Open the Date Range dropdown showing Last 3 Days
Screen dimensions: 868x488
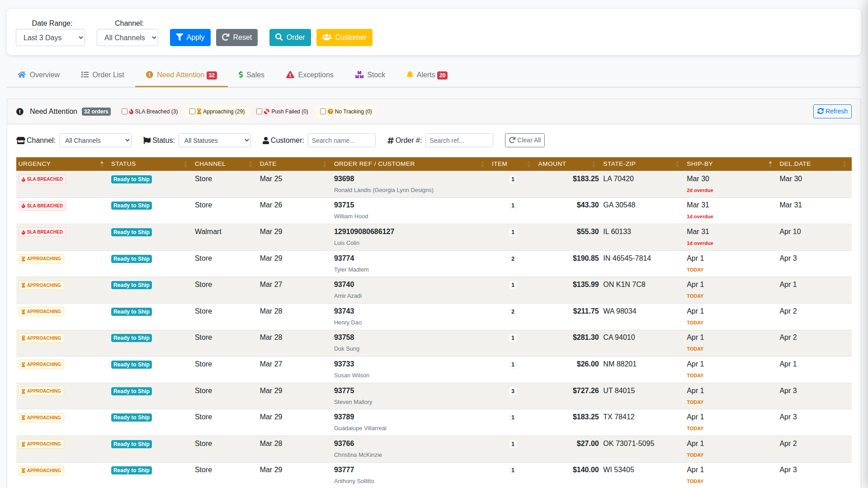(x=50, y=38)
